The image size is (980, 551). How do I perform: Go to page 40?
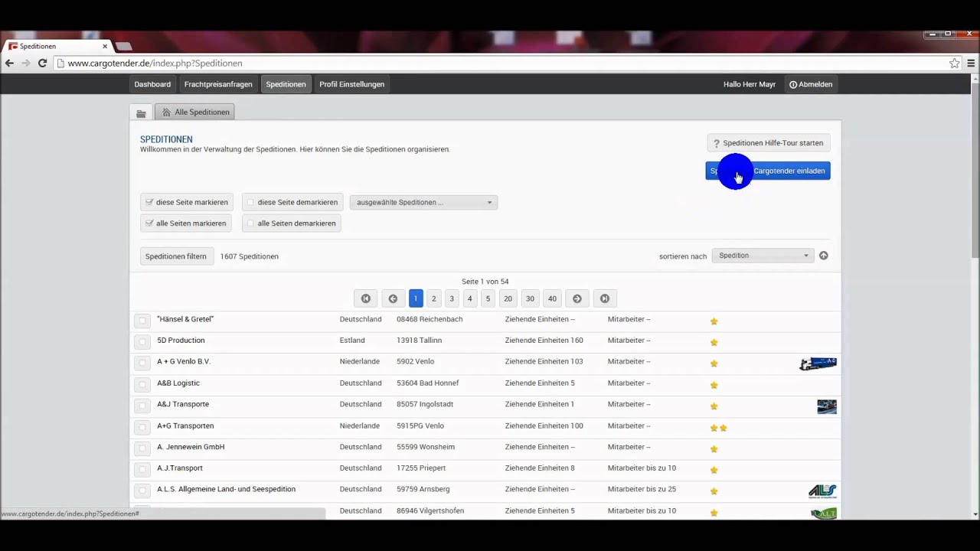552,298
